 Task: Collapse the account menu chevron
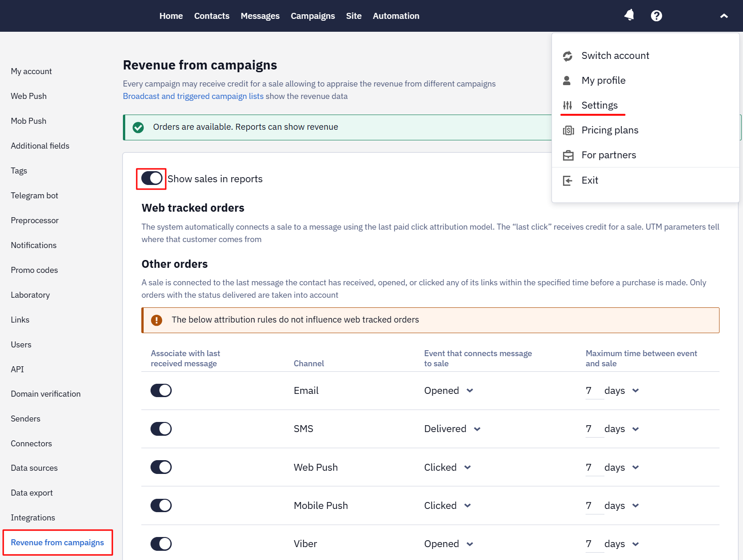point(724,16)
